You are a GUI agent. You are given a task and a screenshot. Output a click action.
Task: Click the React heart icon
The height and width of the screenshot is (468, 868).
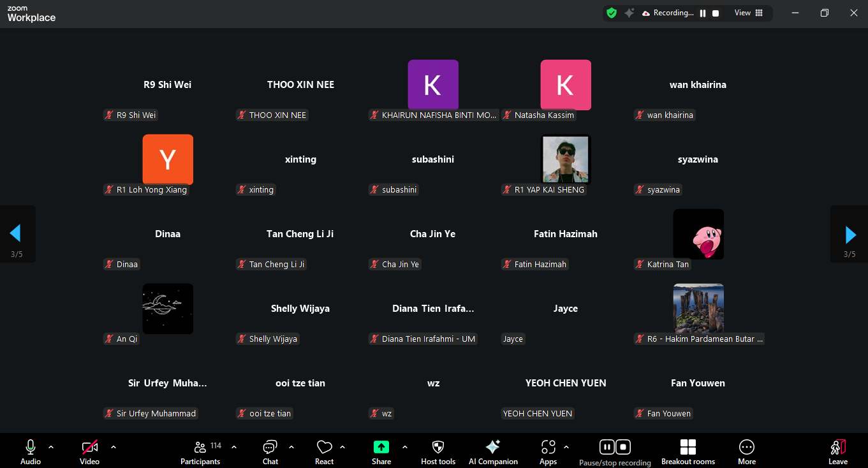(x=324, y=451)
